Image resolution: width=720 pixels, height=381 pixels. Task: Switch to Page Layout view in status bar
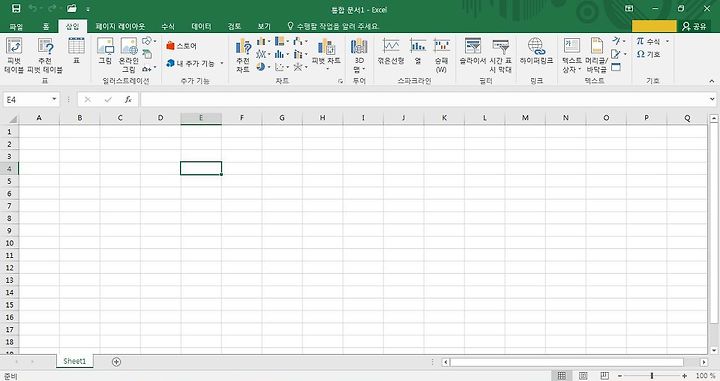click(x=583, y=375)
